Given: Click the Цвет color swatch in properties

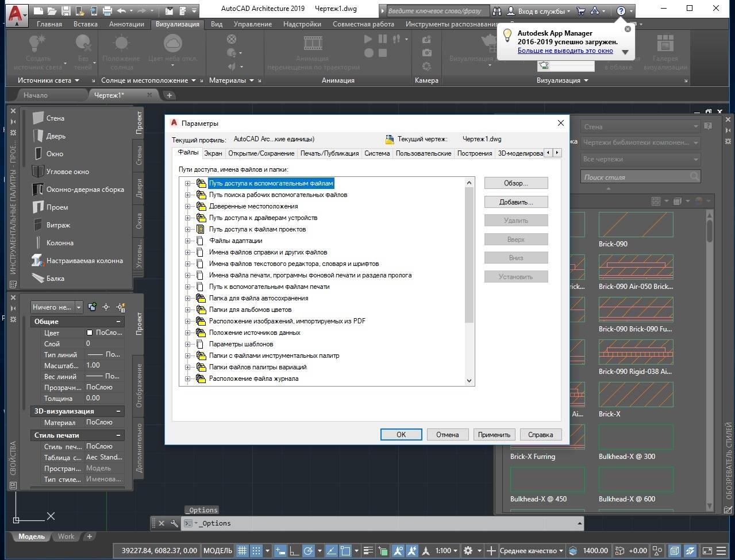Looking at the screenshot, I should click(90, 333).
